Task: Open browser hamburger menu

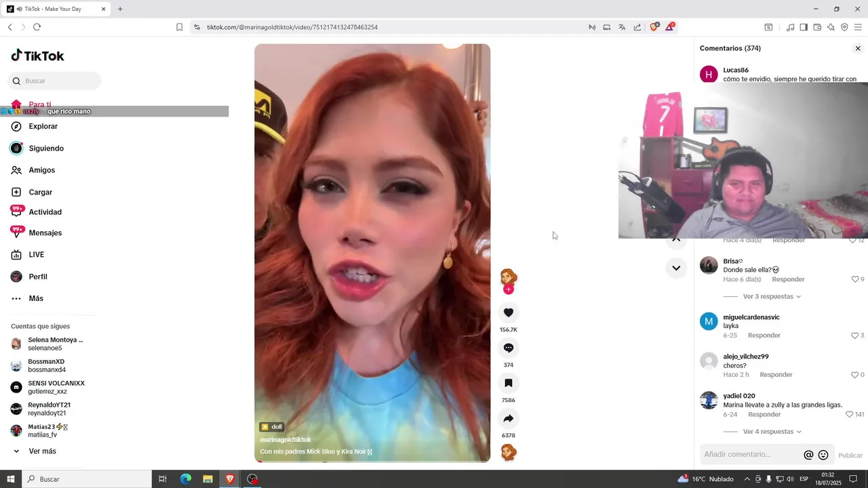Action: 858,27
